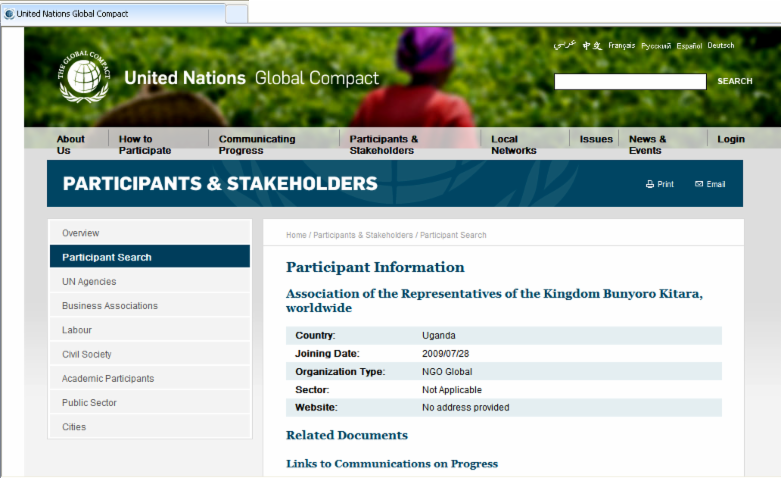Click the browser tab favicon
The height and width of the screenshot is (478, 781).
point(9,14)
